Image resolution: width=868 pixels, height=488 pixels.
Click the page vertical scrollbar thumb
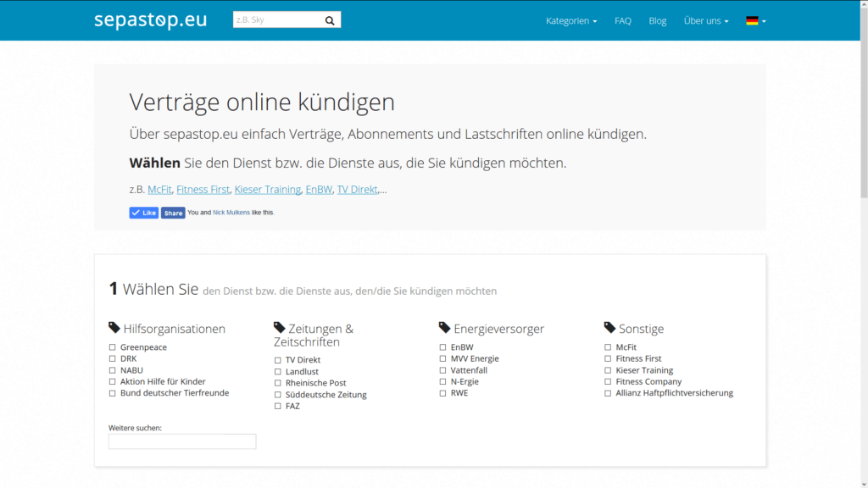(864, 103)
